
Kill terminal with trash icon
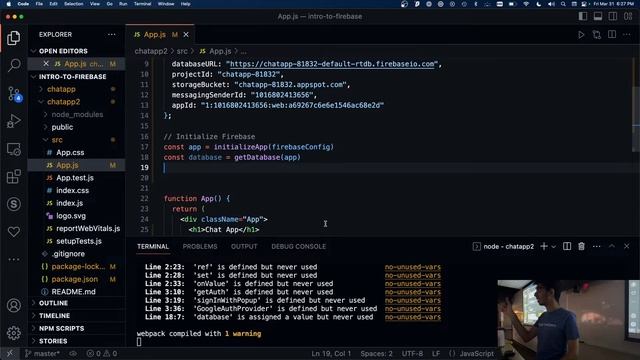tap(582, 247)
